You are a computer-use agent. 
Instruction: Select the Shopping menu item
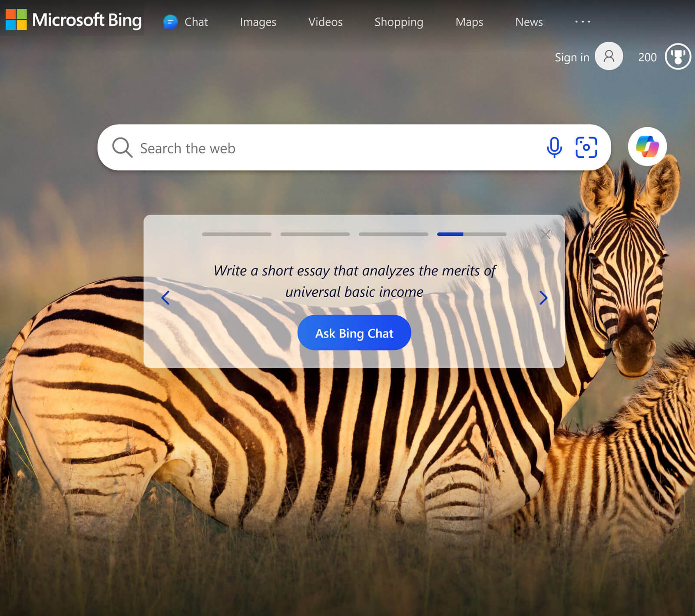pos(398,22)
